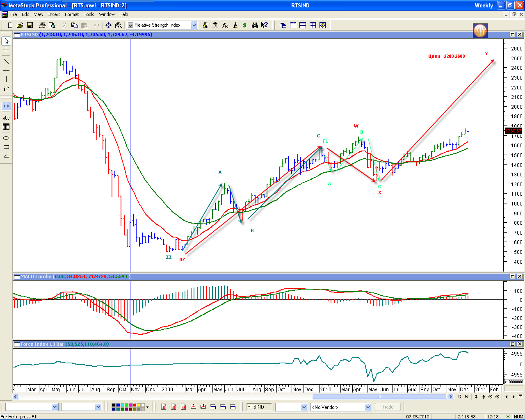Open the Edit menu
Screen dimensions: 525x420
25,14
